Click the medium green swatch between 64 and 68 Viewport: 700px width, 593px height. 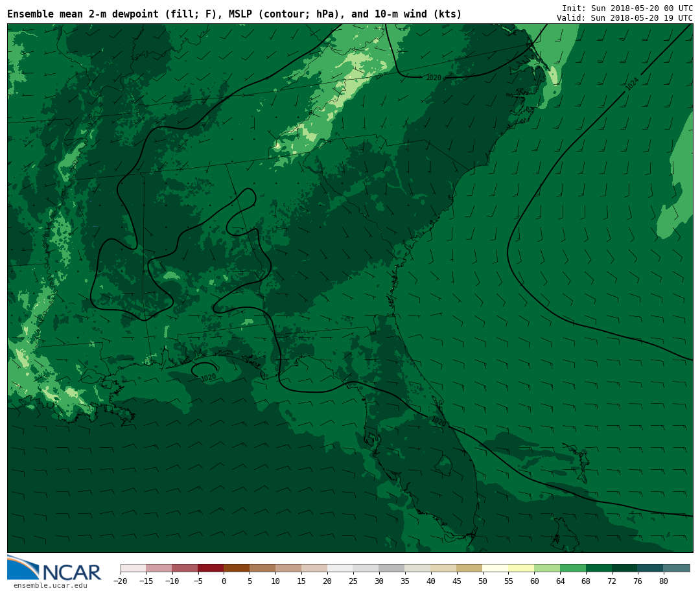[x=573, y=568]
